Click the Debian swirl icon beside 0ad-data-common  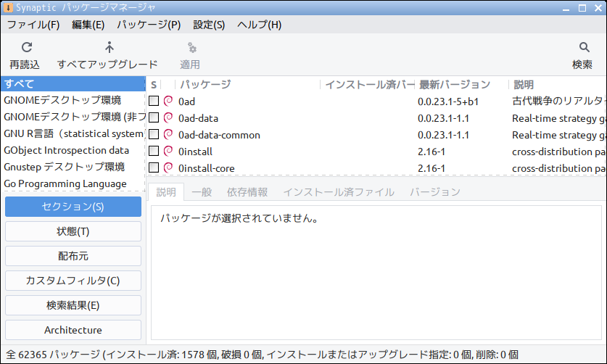point(168,134)
